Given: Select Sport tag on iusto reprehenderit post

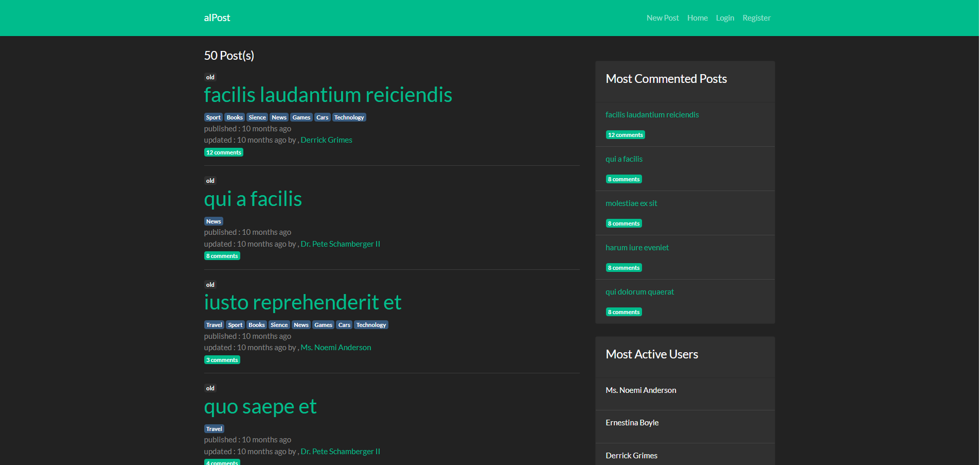Looking at the screenshot, I should pos(235,325).
